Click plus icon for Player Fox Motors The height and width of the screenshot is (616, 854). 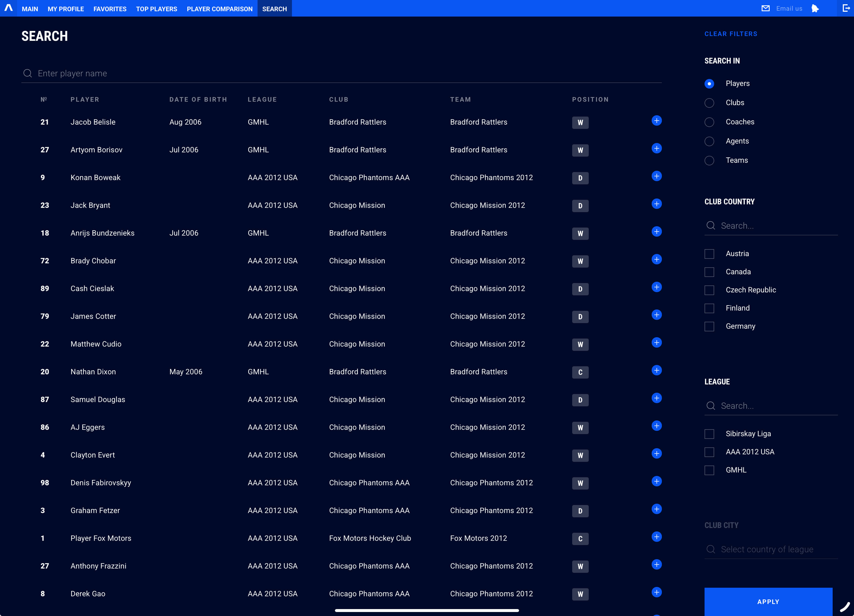(656, 536)
